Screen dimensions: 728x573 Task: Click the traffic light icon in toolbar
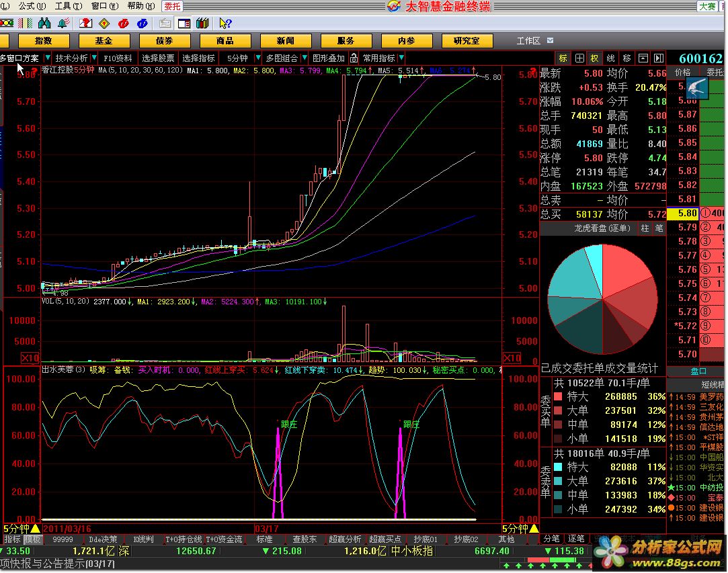(7, 23)
